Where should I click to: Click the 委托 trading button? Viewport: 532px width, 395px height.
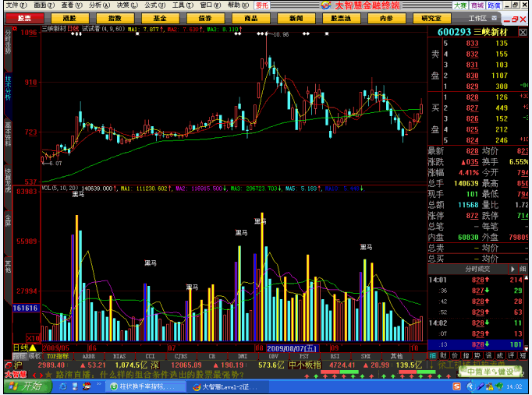(x=262, y=5)
